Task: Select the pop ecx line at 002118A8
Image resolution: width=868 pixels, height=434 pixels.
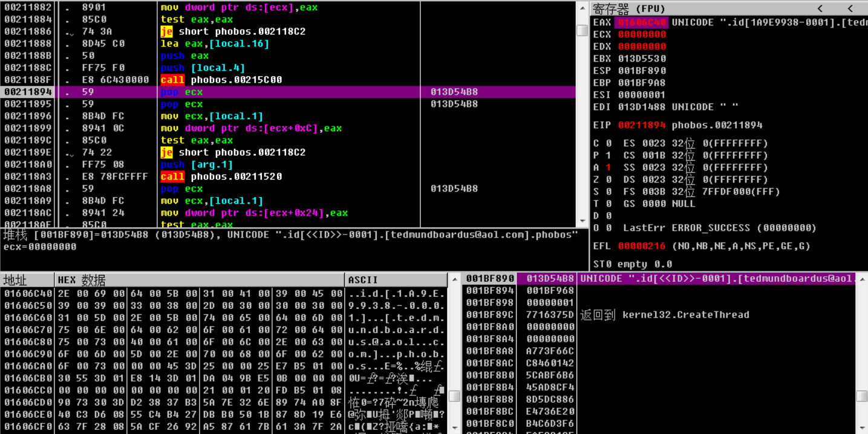Action: 287,189
